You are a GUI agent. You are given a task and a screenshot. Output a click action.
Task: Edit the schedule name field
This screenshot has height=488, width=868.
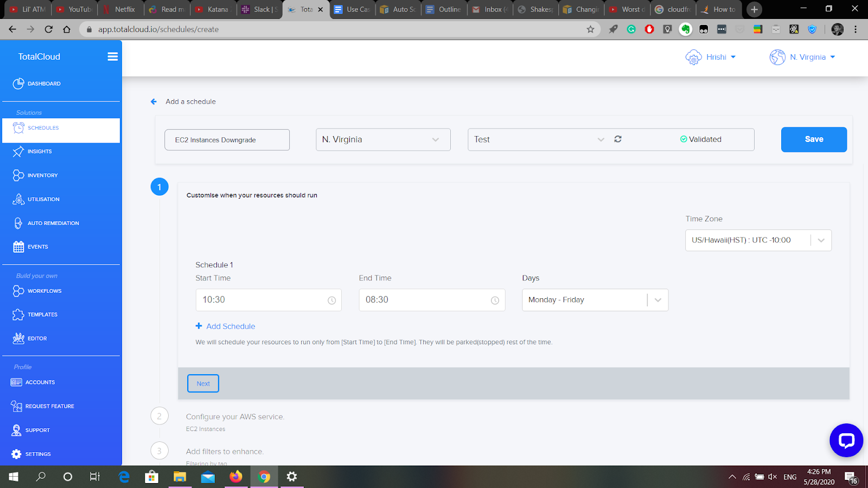[227, 140]
